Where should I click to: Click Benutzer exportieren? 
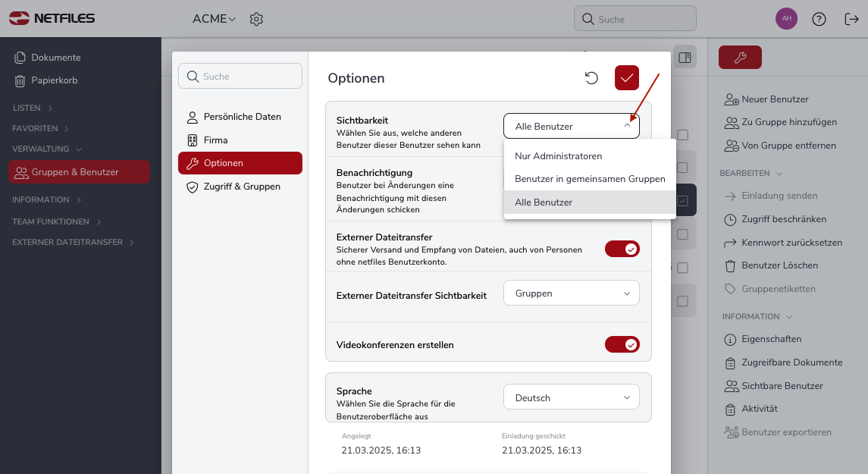(778, 432)
